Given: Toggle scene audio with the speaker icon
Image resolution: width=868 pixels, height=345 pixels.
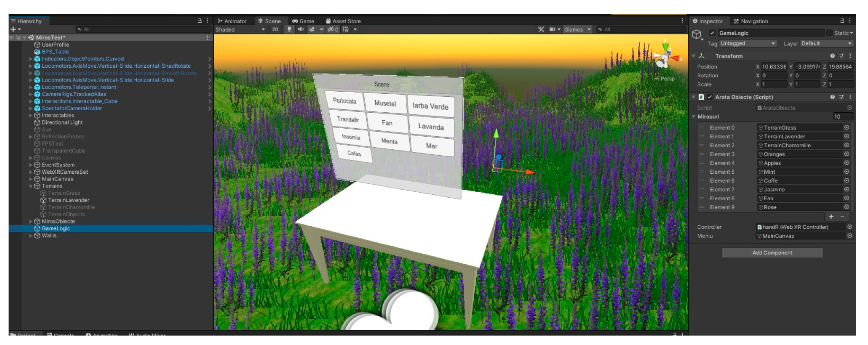Looking at the screenshot, I should [300, 29].
